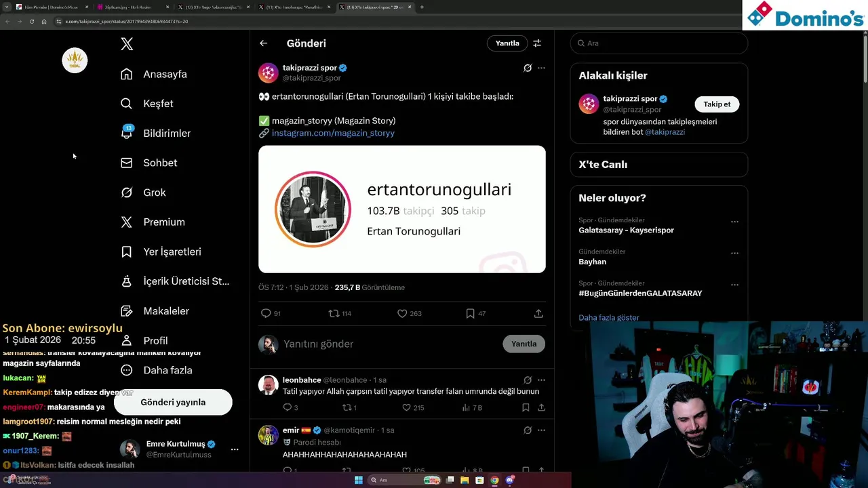Open İçerik Üreticisi Stüdyosu
Image resolution: width=868 pixels, height=488 pixels.
175,281
